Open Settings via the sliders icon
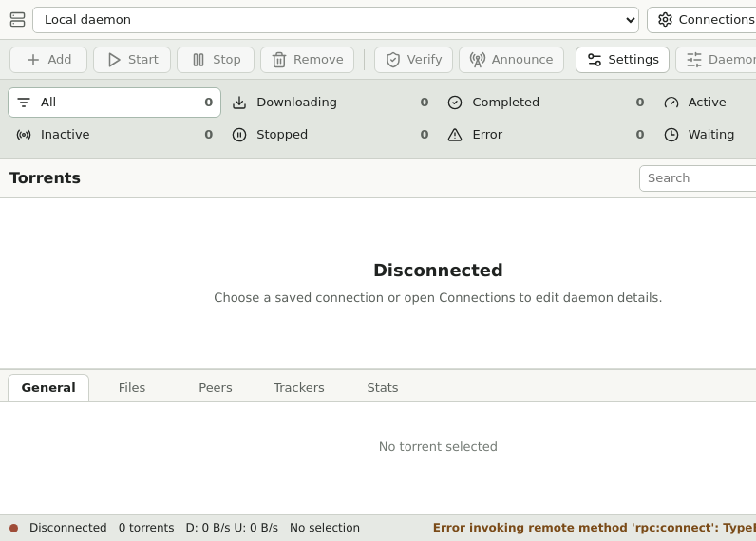756x541 pixels. point(595,60)
